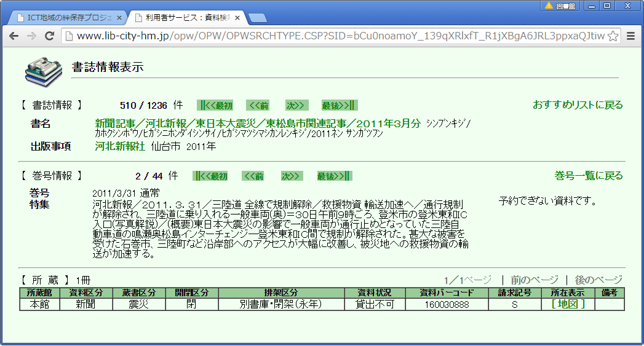
Task: Reload the current page
Action: [49, 36]
